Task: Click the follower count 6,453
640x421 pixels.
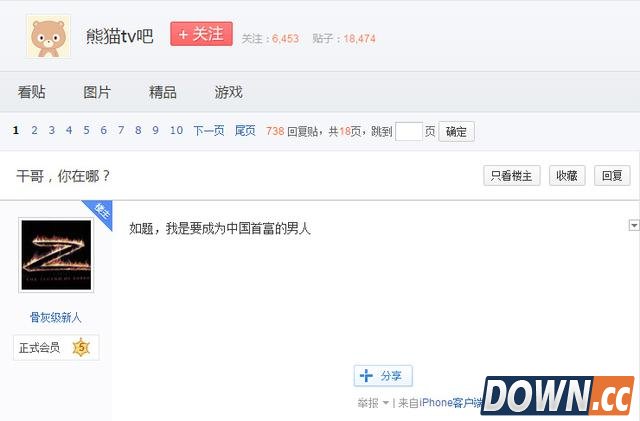Action: point(286,39)
